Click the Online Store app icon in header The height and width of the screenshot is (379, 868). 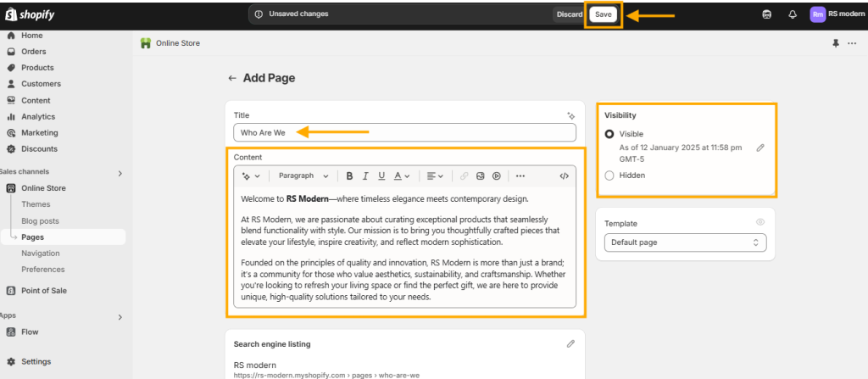[x=146, y=43]
